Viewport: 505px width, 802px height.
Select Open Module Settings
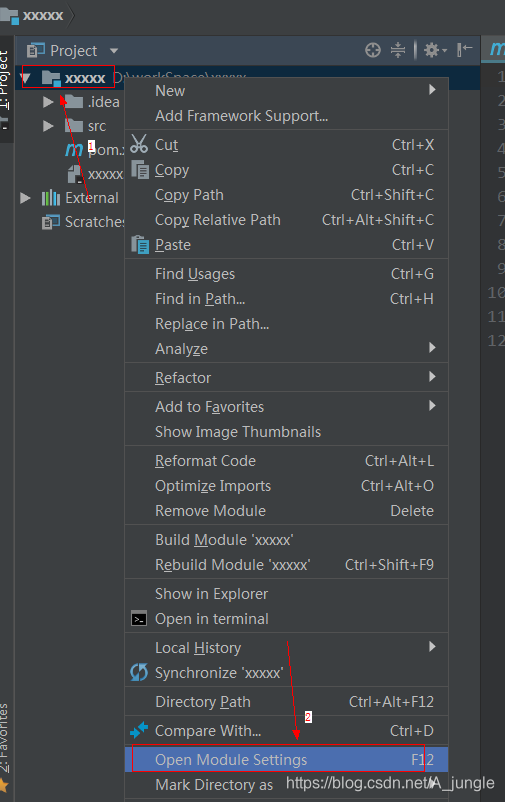(x=287, y=760)
